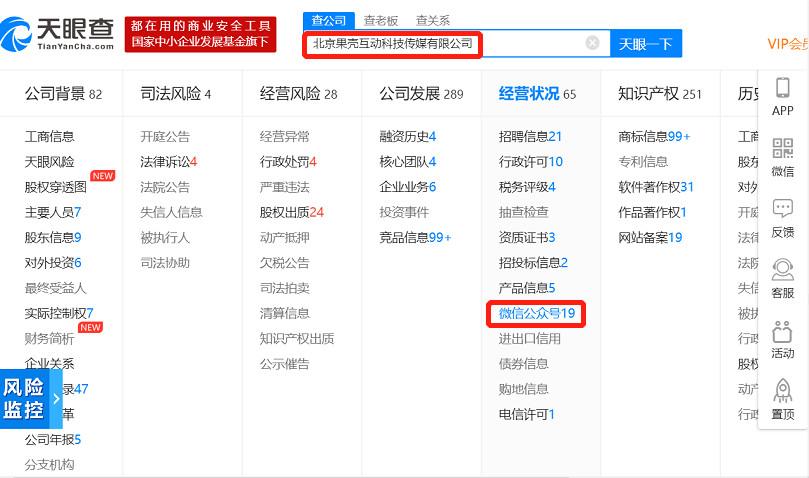Open 商标信息 99+ link
Screen dimensions: 809x478
654,136
